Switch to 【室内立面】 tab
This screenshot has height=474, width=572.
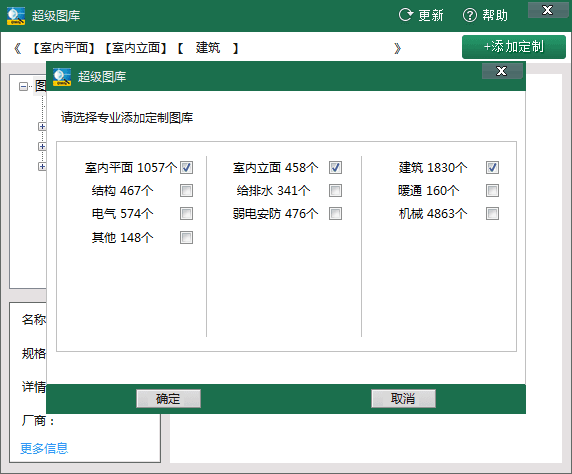click(x=136, y=48)
